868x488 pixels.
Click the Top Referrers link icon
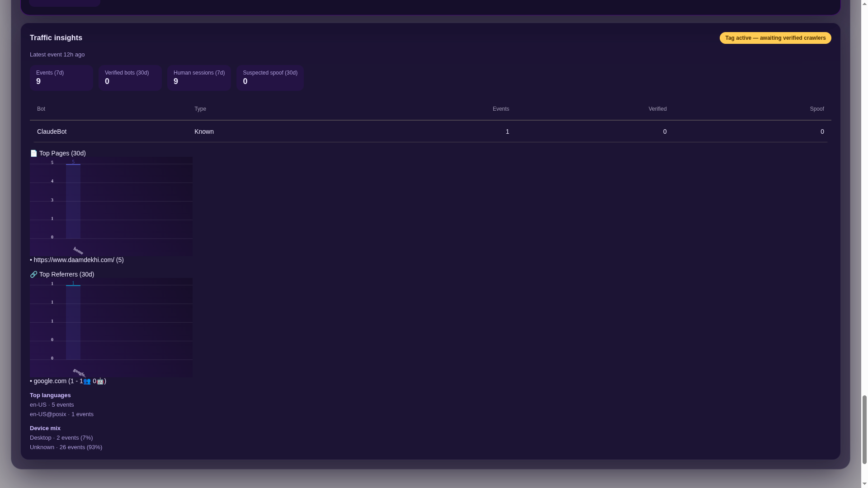(33, 274)
